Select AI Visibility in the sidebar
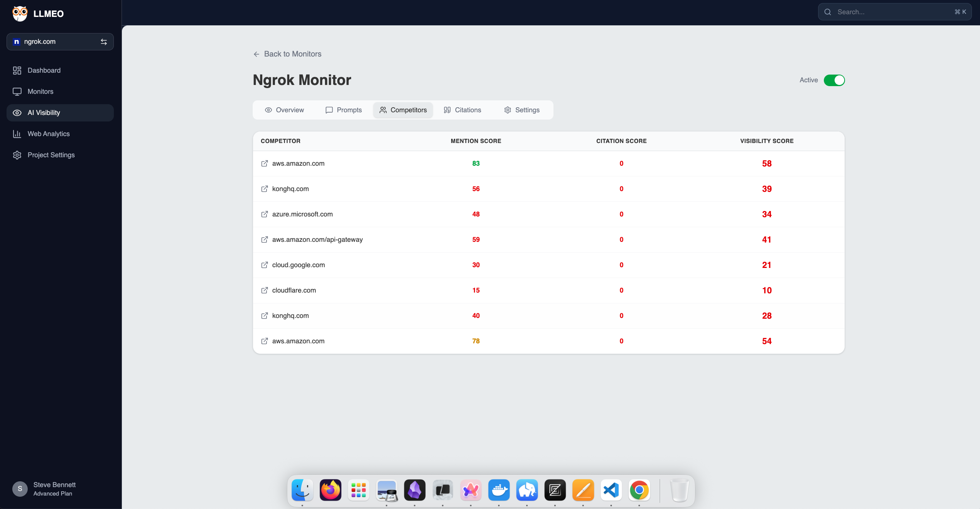 point(43,113)
